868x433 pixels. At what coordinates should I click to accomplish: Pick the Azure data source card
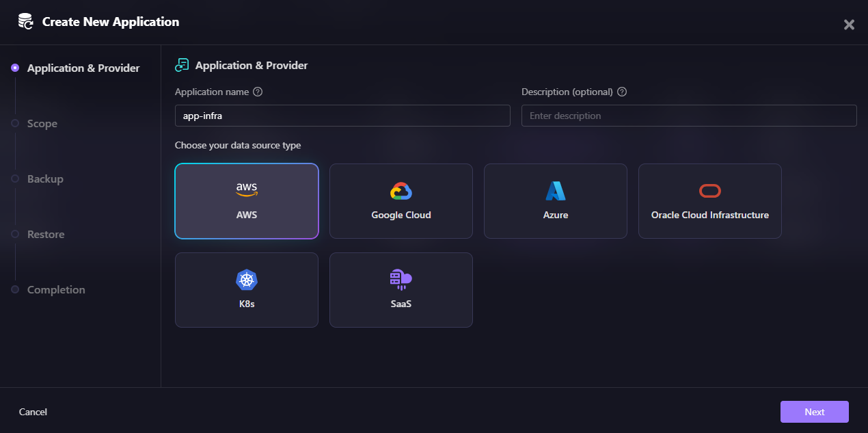point(556,201)
